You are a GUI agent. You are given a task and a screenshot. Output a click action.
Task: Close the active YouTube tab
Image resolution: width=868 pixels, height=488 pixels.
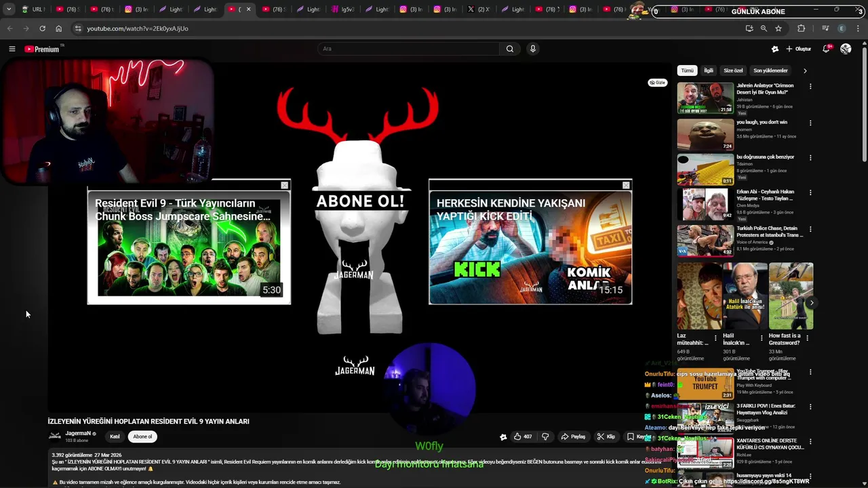pos(248,9)
